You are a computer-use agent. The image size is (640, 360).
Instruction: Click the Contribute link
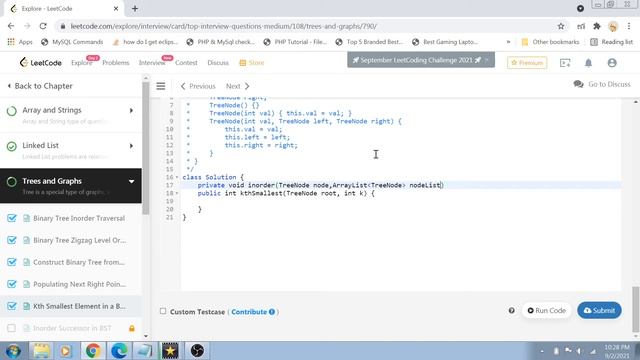(249, 312)
